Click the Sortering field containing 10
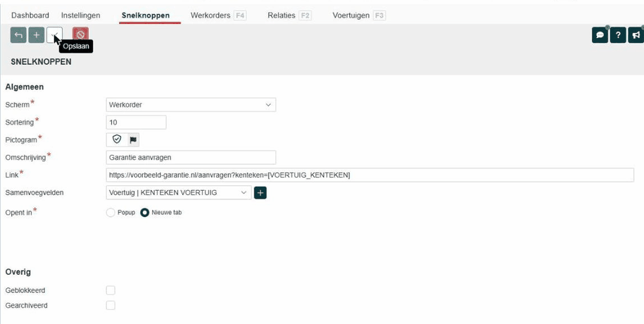The image size is (644, 324). click(136, 122)
